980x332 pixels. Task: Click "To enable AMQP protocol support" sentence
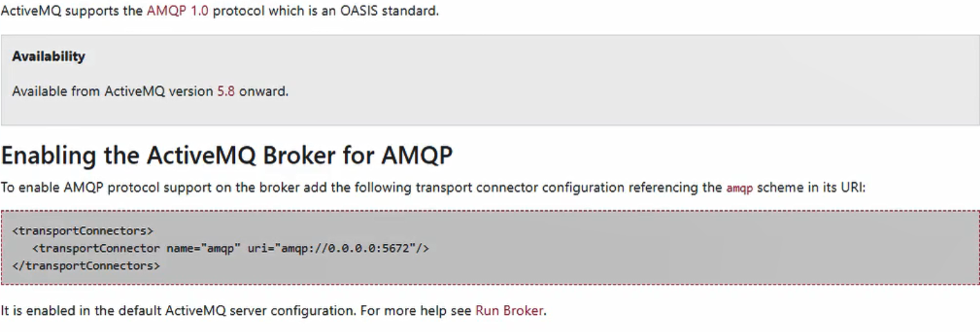point(111,187)
